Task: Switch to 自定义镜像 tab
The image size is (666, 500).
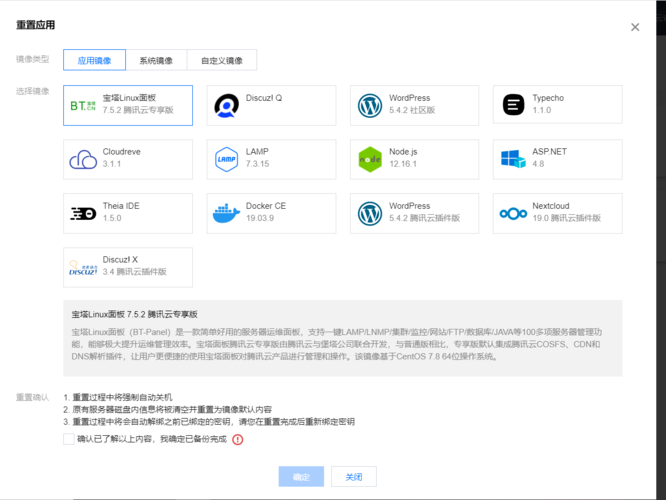Action: coord(222,60)
